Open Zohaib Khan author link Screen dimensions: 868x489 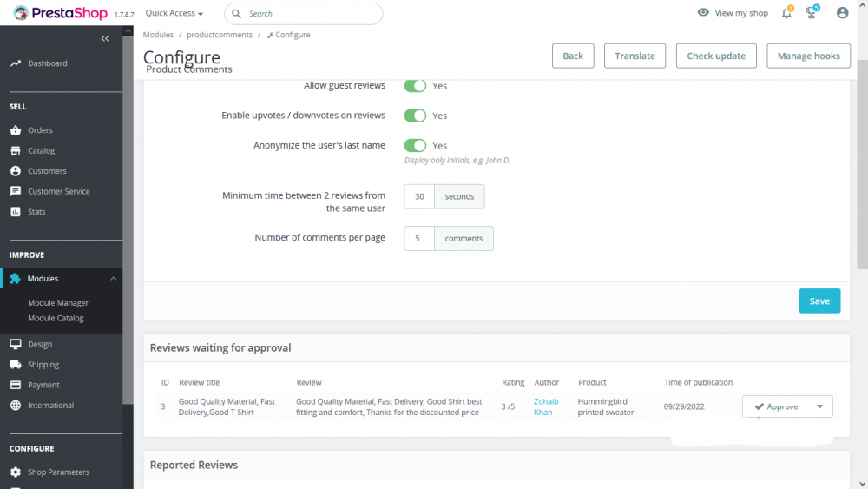546,406
